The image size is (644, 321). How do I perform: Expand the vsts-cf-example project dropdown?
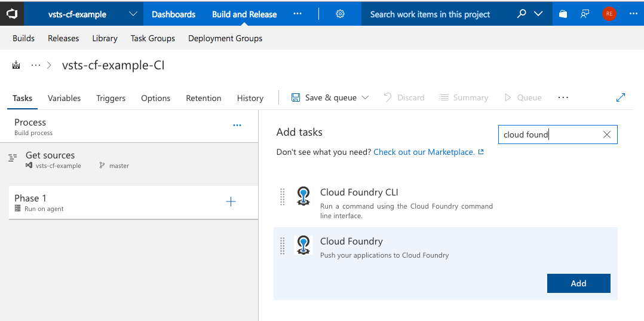coord(133,14)
